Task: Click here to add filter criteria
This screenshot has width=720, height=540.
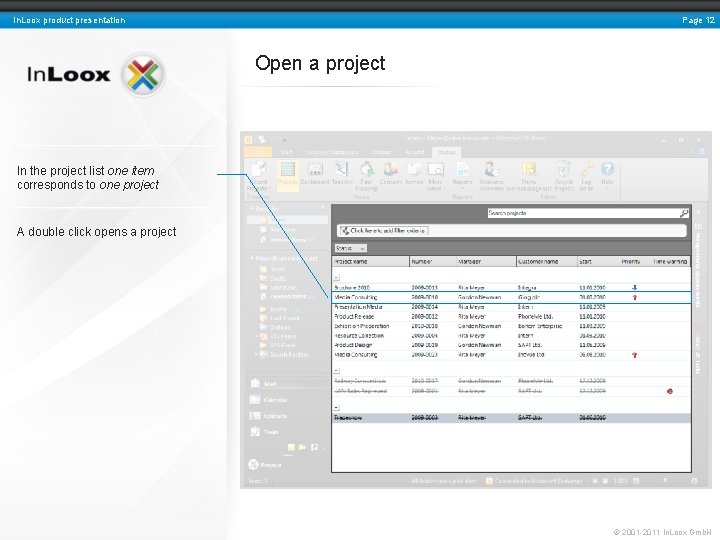Action: point(383,231)
